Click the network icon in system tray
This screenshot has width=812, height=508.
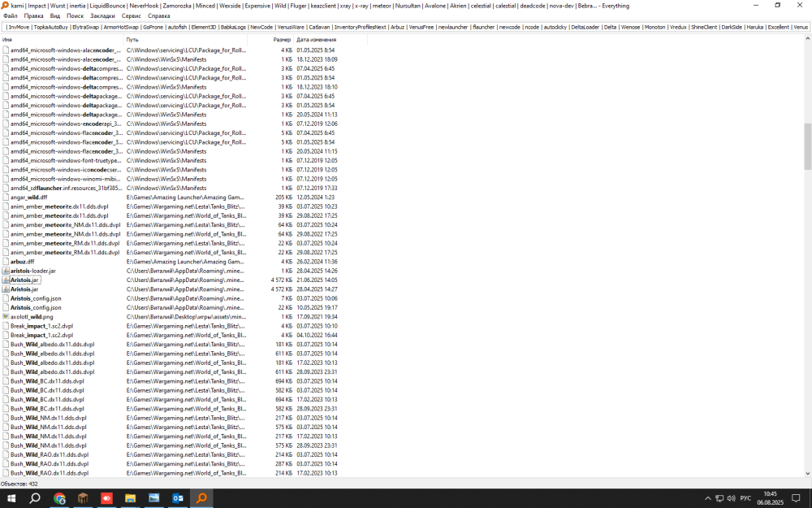point(719,498)
